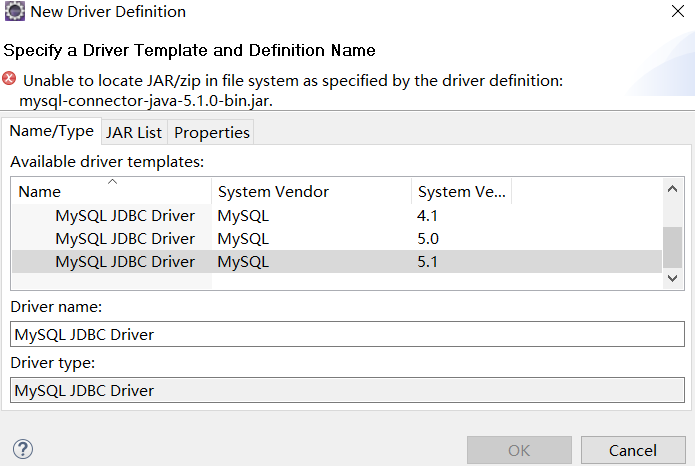Close the New Driver Definition dialog
This screenshot has height=466, width=695.
[x=678, y=11]
